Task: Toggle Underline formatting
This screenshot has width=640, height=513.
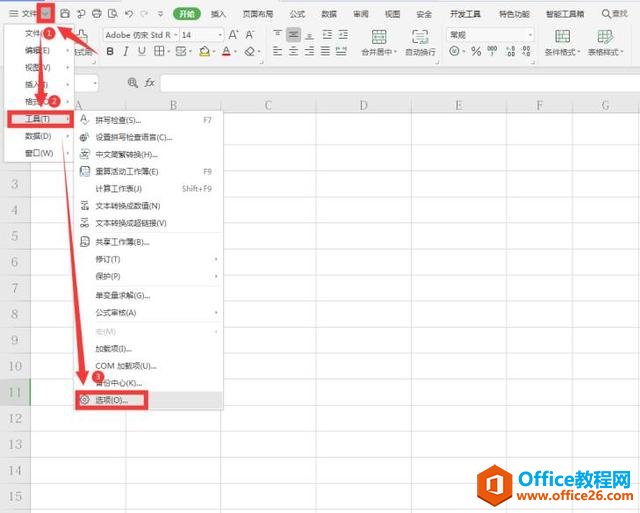Action: [142, 51]
